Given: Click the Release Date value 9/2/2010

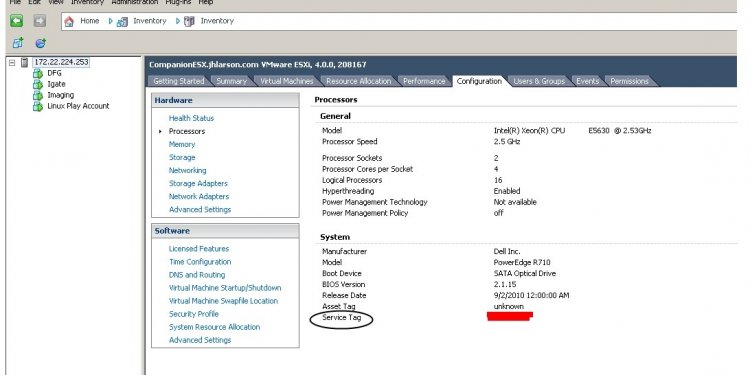Looking at the screenshot, I should 531,296.
